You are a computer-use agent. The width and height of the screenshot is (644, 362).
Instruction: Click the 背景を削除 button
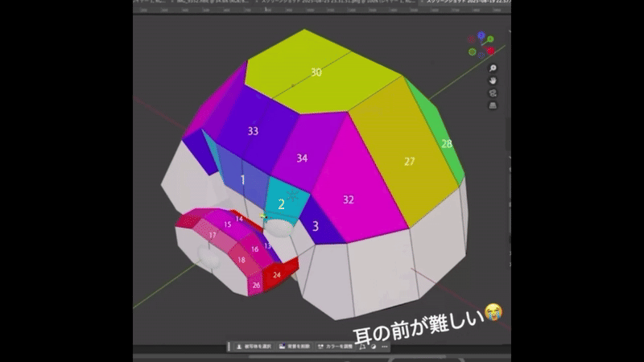[292, 347]
